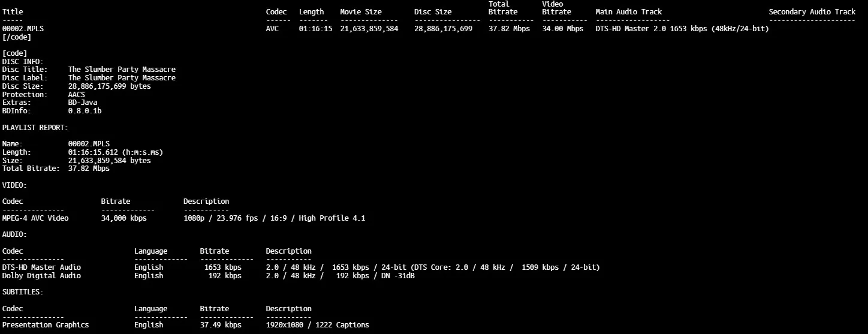Click the '1920x1080 / 1222 Captions' description

tap(317, 325)
